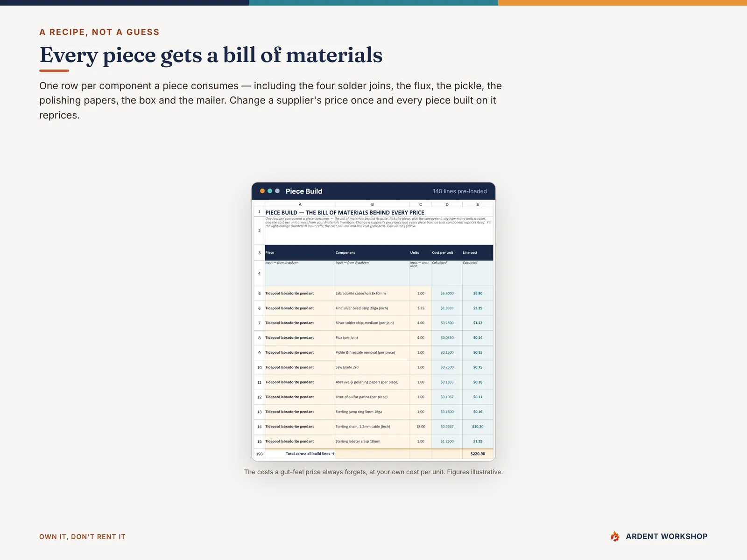
Task: Click 'Total across all build lines' label
Action: coord(310,454)
